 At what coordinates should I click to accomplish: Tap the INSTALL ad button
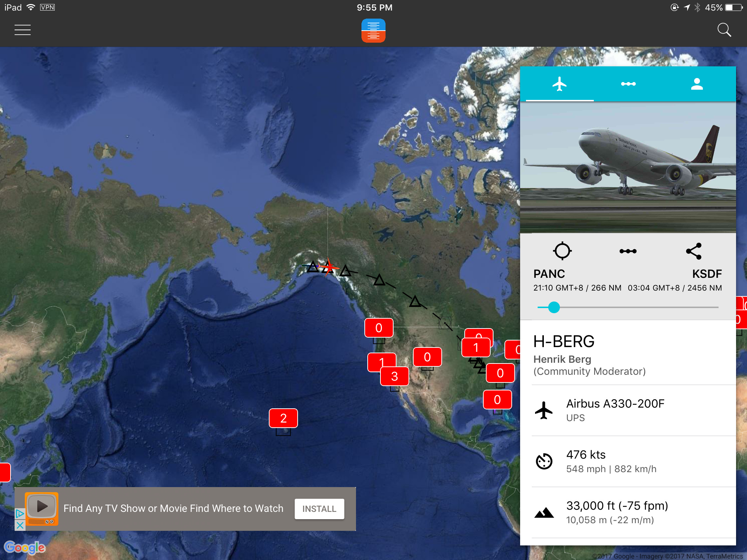point(319,509)
